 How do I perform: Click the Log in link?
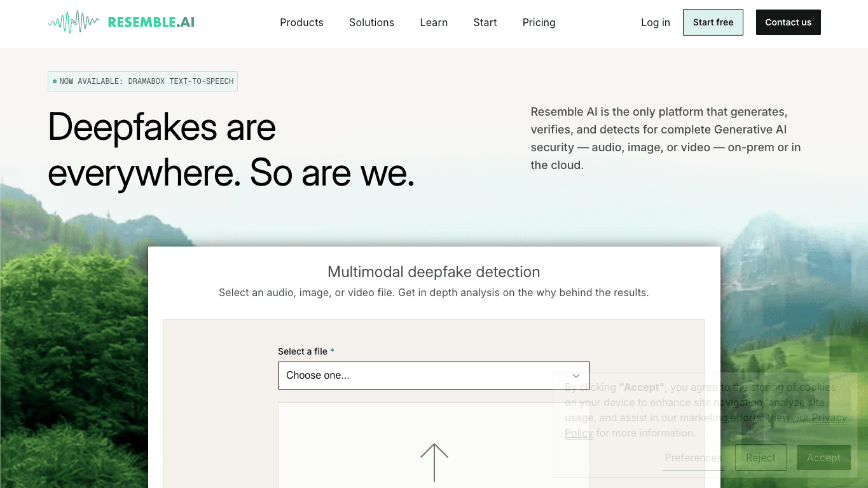(656, 22)
